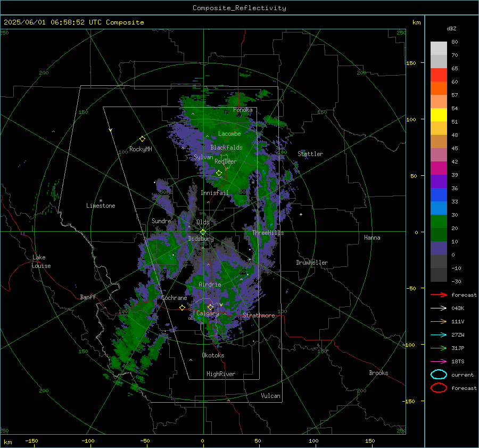This screenshot has width=479, height=448.
Task: Click the blue 33 dBZ color swatch
Action: tap(439, 194)
